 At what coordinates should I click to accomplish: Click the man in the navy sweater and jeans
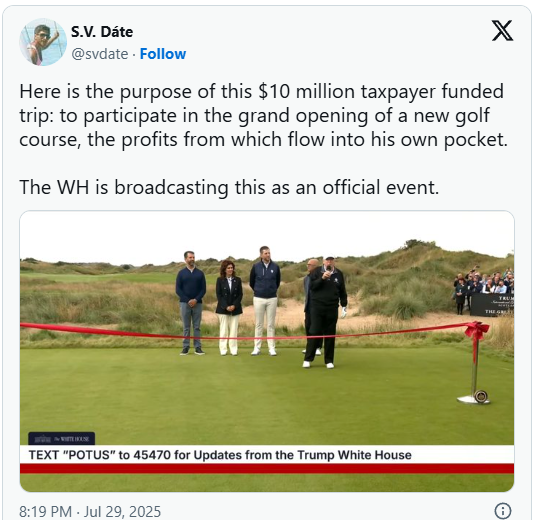191,303
